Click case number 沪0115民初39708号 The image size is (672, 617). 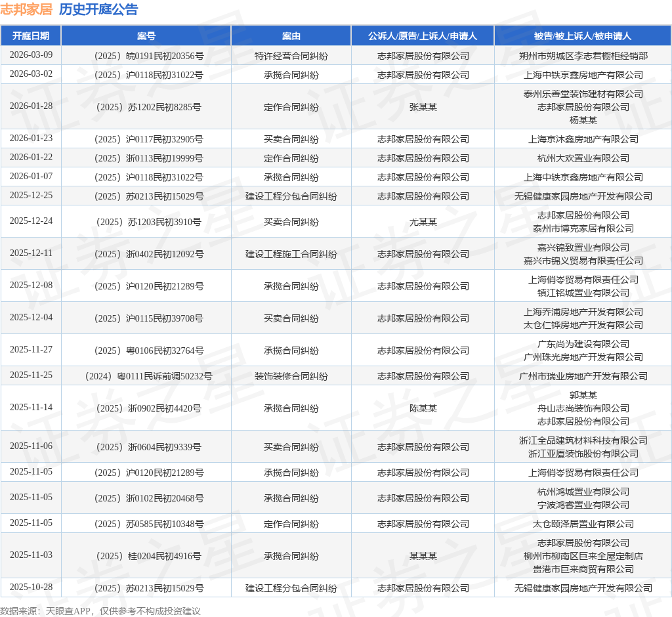(x=149, y=318)
